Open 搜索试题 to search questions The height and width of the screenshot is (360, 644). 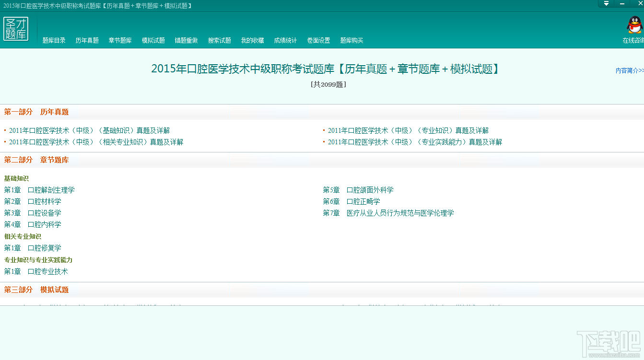click(220, 41)
